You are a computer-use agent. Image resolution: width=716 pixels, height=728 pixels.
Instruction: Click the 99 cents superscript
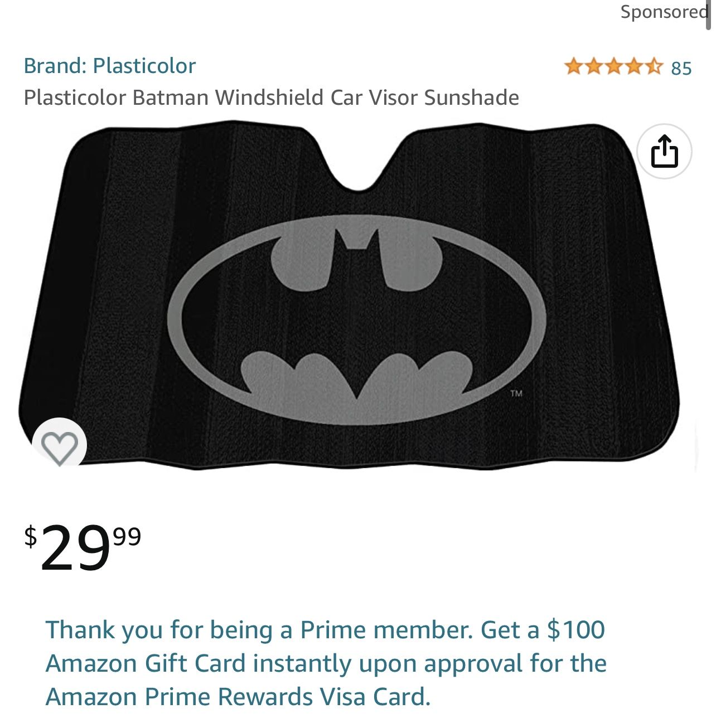(127, 536)
